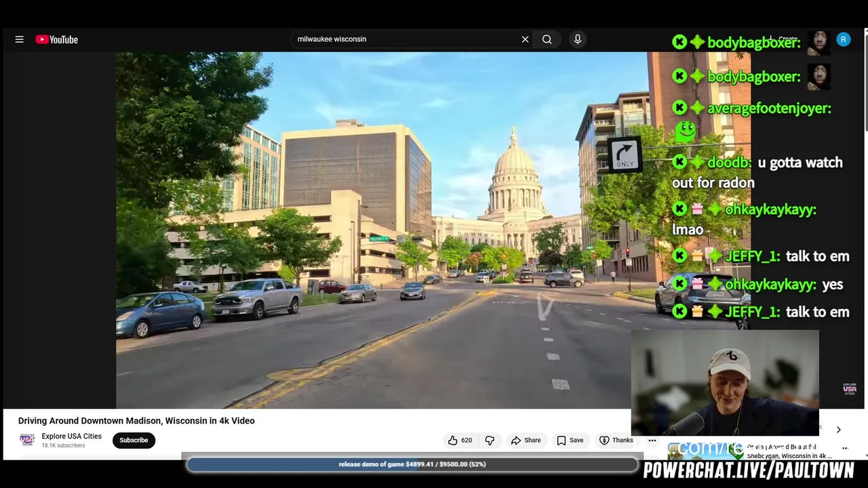The width and height of the screenshot is (868, 488).
Task: Subscribe to Explore USA Cities
Action: pos(134,441)
